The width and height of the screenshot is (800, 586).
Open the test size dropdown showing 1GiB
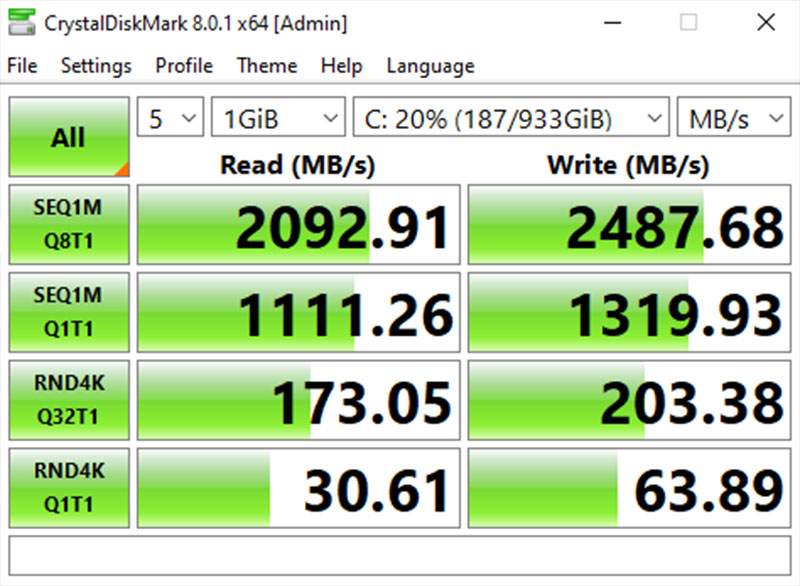tap(278, 117)
